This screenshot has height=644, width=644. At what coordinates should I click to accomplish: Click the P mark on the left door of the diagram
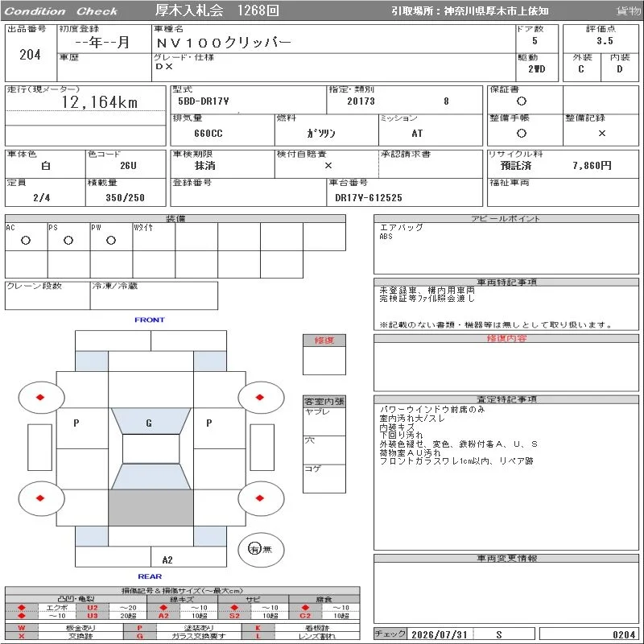(x=76, y=423)
